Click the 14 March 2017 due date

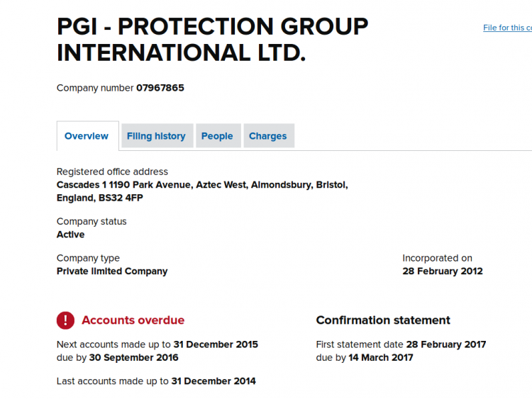click(381, 358)
